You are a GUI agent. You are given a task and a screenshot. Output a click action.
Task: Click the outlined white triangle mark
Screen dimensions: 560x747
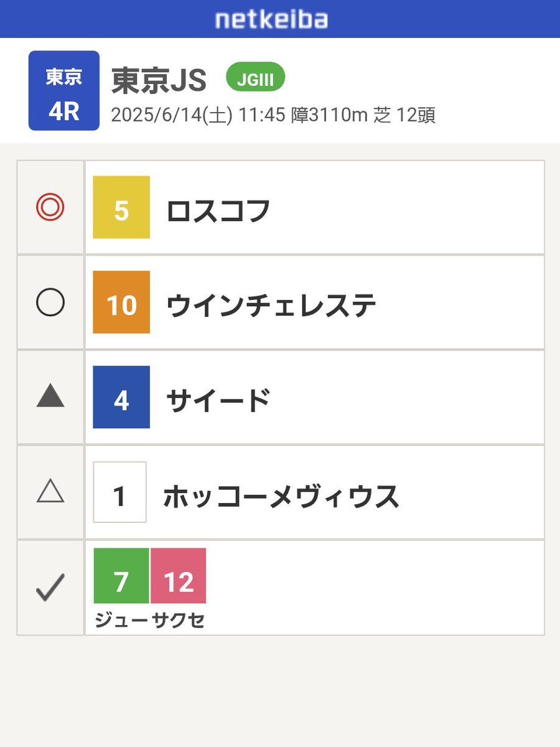coord(50,491)
